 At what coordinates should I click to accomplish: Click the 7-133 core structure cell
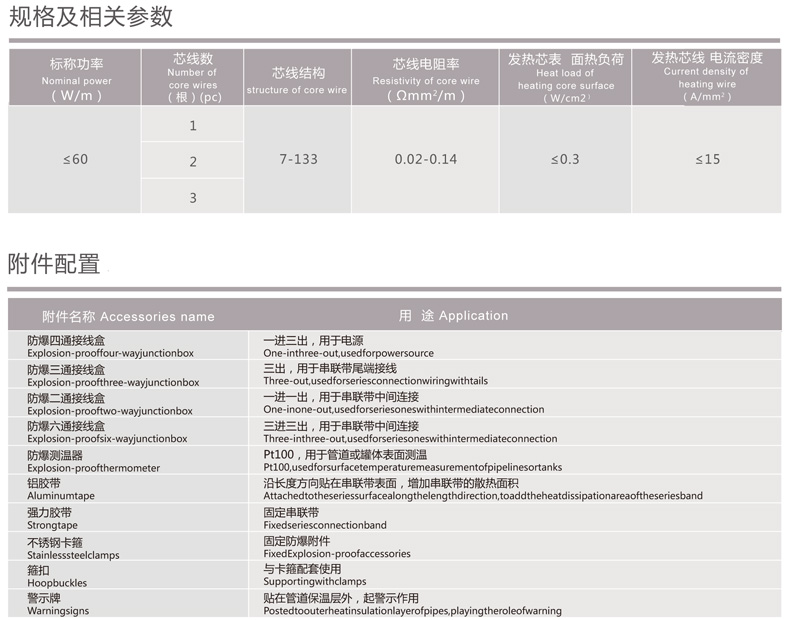(297, 160)
